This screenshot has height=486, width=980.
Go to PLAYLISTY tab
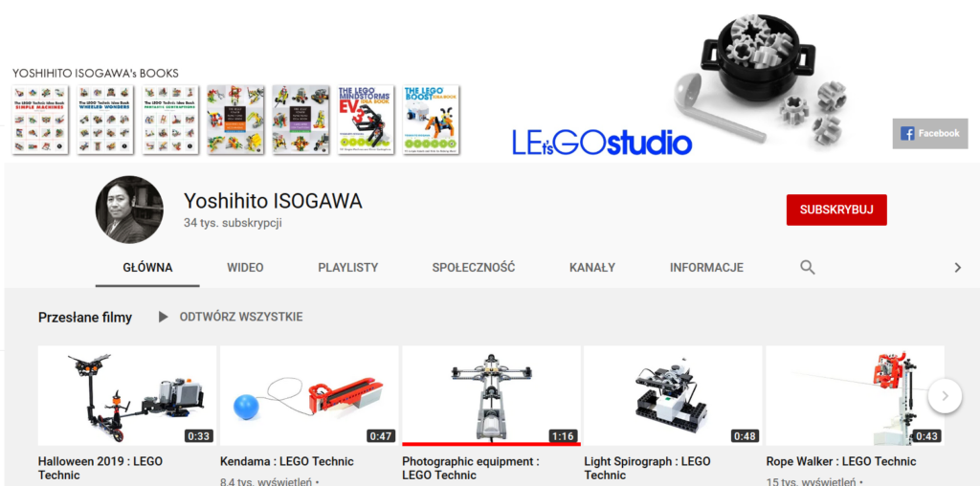click(x=348, y=267)
